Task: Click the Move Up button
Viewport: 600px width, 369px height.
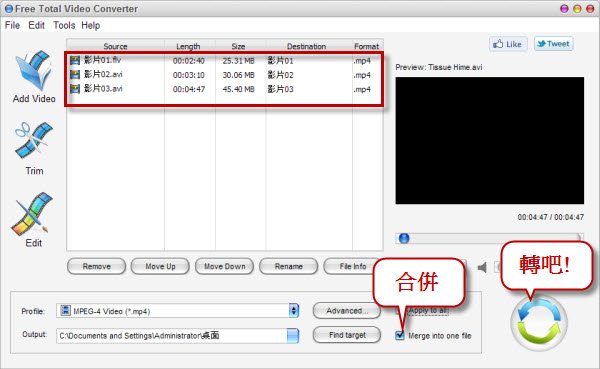Action: (160, 266)
